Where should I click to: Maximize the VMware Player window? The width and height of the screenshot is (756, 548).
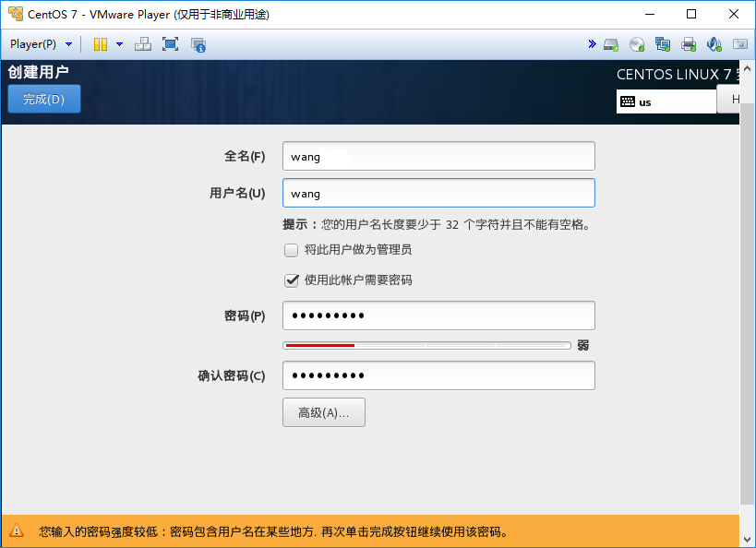(x=690, y=14)
